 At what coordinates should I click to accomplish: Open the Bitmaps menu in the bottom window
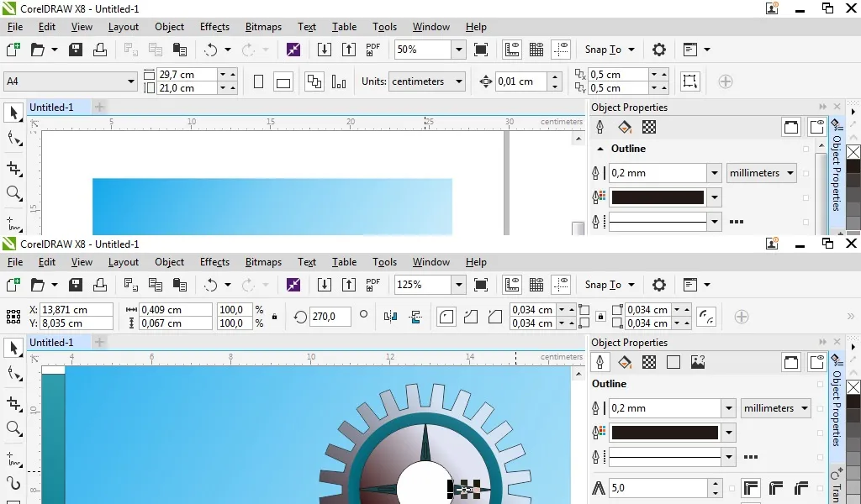click(x=263, y=262)
